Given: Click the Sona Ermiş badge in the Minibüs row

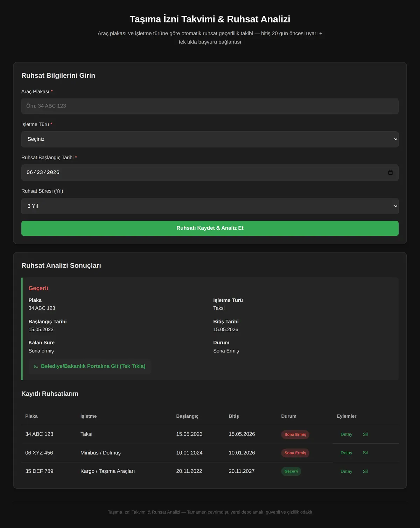Looking at the screenshot, I should coord(295,453).
